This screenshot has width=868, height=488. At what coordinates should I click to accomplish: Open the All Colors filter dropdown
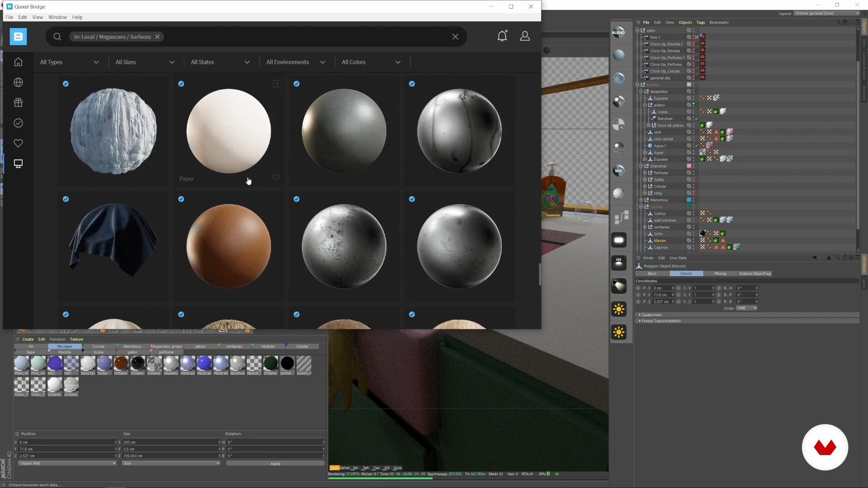[371, 62]
